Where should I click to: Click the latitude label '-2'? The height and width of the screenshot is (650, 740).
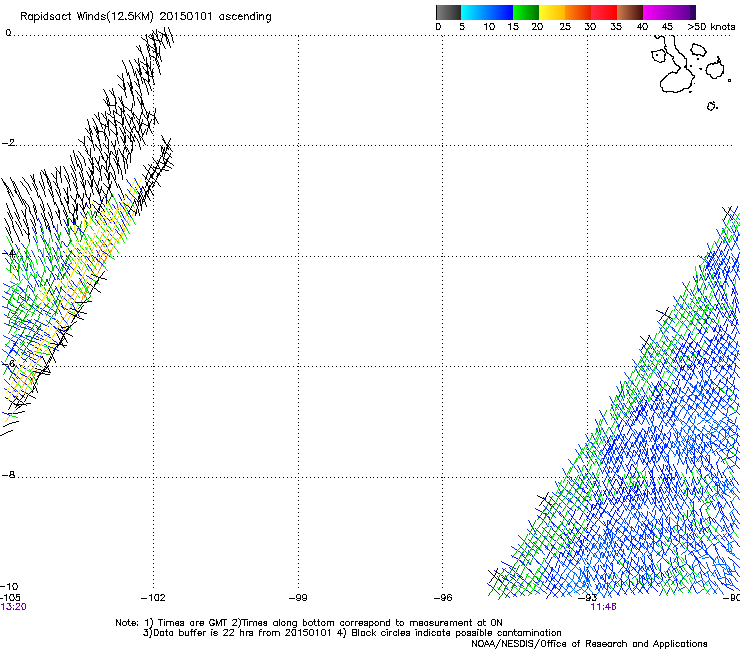[x=8, y=143]
